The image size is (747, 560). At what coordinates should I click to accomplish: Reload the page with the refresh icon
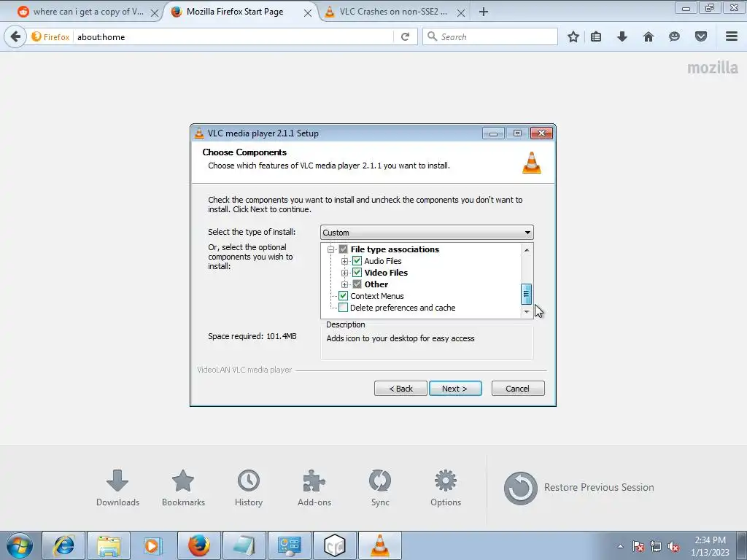pos(405,36)
